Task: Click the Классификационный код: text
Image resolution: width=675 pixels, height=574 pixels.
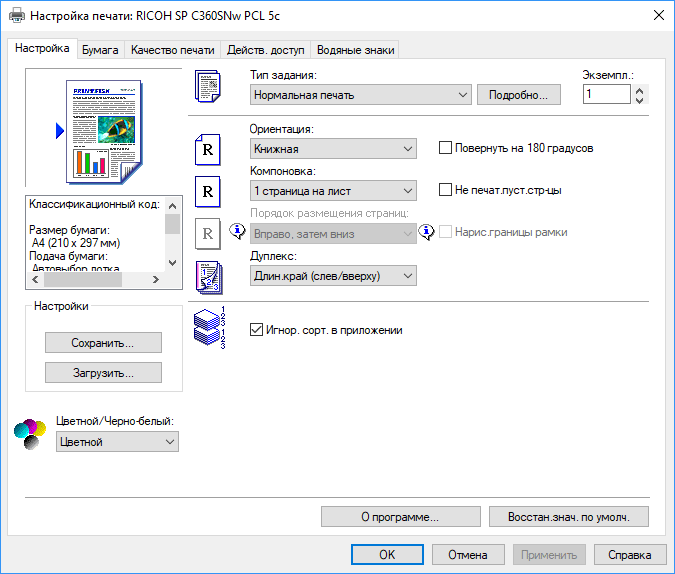Action: (94, 204)
